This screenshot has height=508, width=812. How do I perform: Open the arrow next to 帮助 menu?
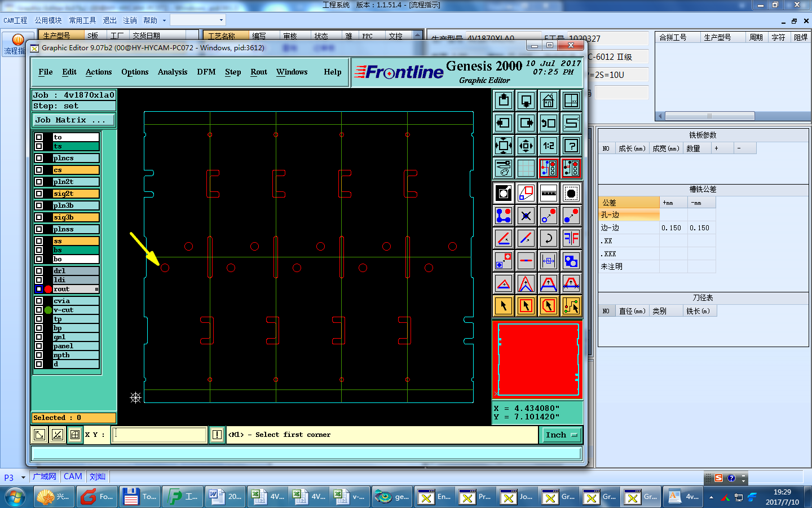164,20
